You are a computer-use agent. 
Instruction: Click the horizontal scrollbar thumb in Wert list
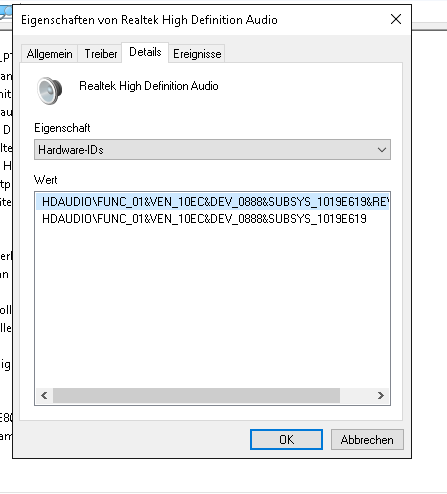[x=196, y=396]
